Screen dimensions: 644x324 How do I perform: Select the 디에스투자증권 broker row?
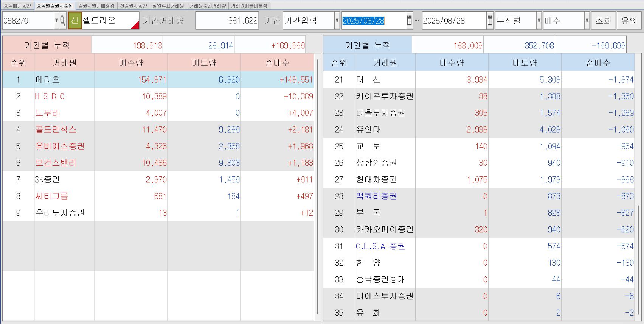pyautogui.click(x=479, y=296)
